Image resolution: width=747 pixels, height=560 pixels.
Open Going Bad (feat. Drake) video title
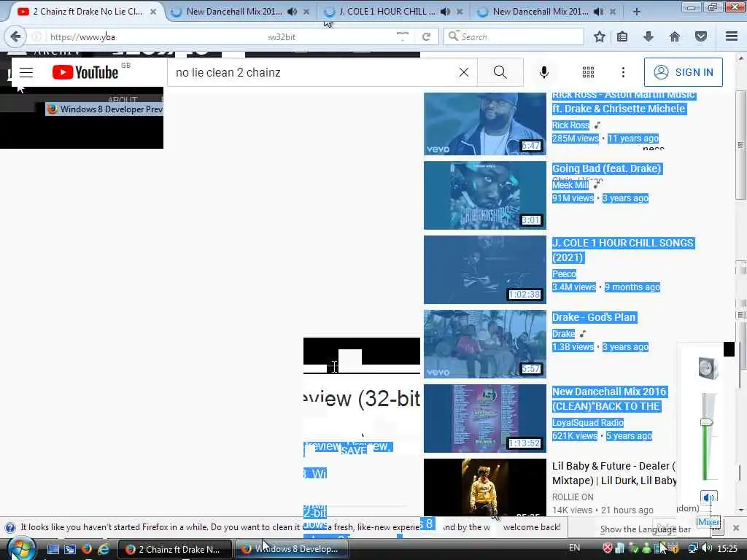click(606, 168)
